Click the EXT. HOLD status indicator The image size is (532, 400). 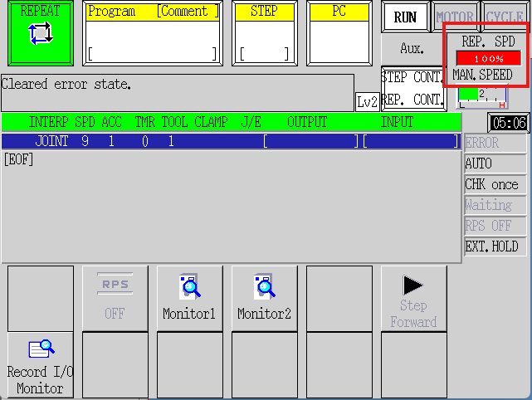(495, 246)
